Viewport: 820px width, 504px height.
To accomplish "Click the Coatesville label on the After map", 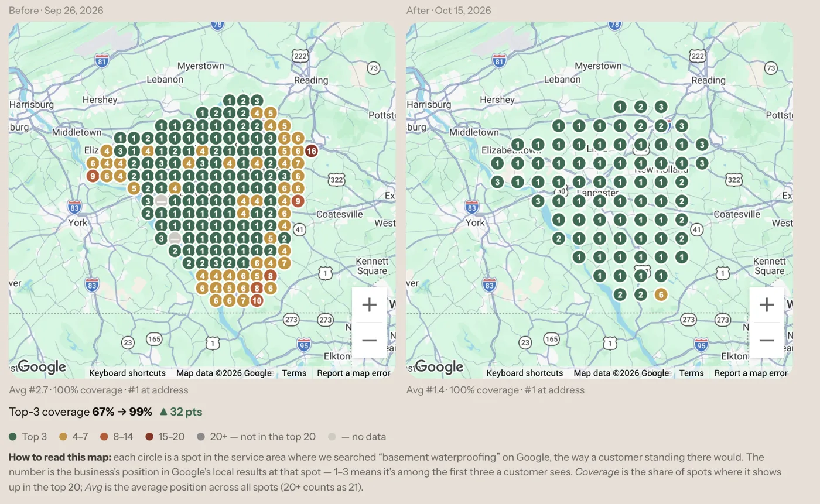I will [x=738, y=214].
